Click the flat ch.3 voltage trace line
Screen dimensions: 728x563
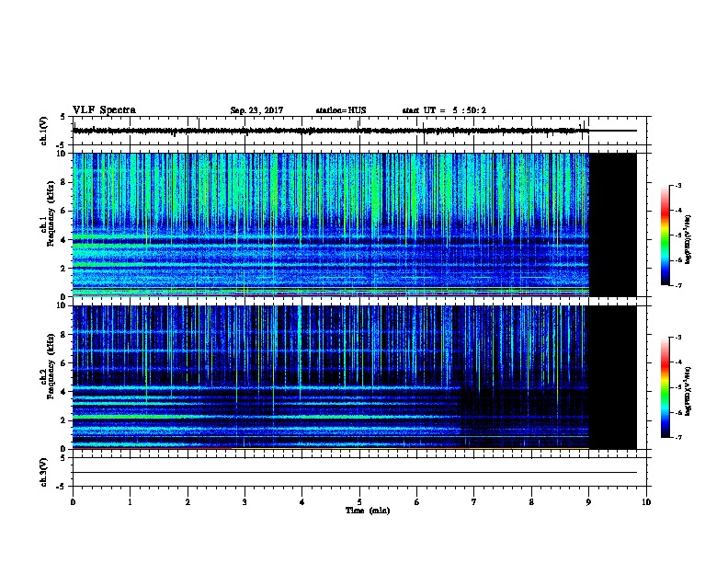(x=355, y=473)
